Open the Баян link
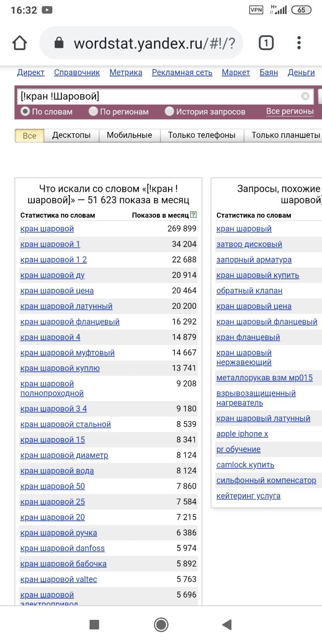322x644 pixels. point(269,72)
